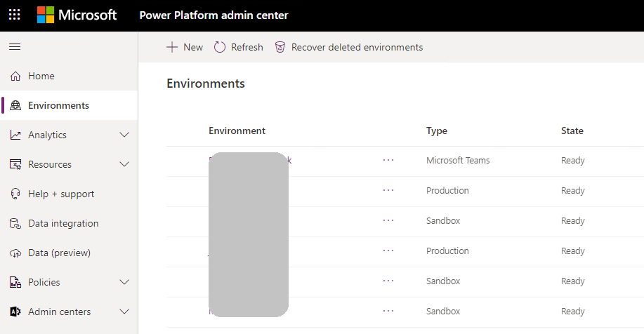Click the Data integration icon

point(15,223)
